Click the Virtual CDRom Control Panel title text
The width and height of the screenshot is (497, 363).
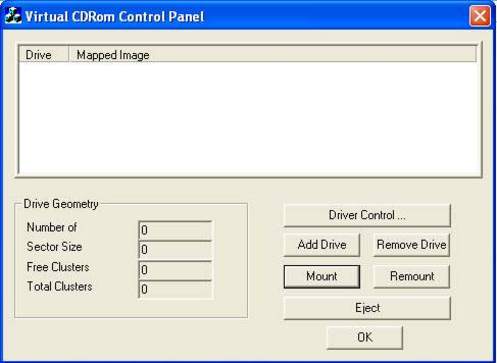coord(114,16)
